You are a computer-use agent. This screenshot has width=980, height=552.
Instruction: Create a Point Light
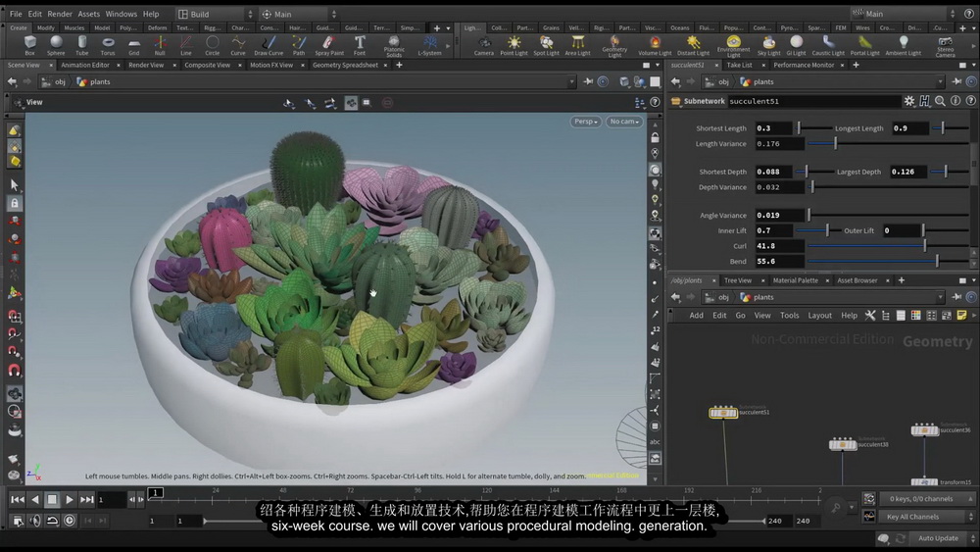514,45
